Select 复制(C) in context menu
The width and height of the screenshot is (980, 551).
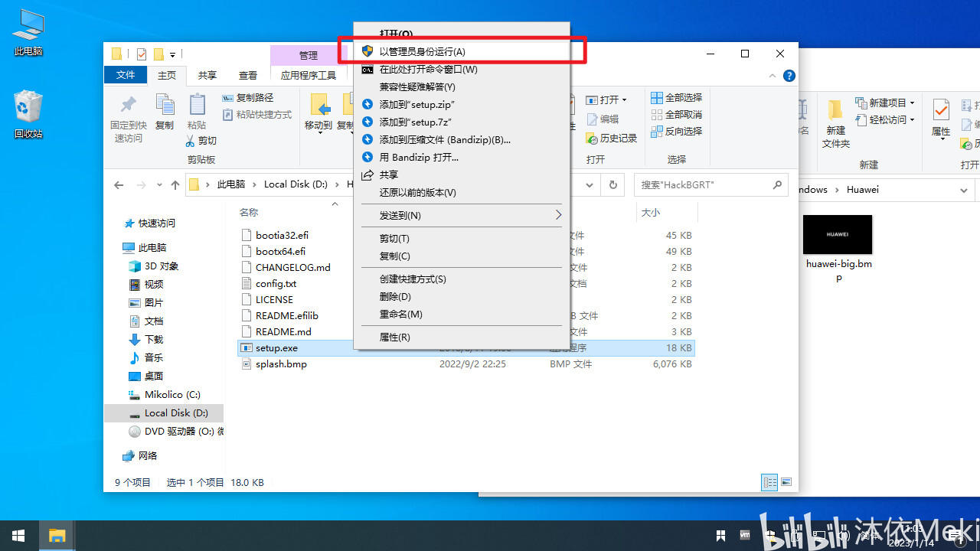(x=462, y=256)
